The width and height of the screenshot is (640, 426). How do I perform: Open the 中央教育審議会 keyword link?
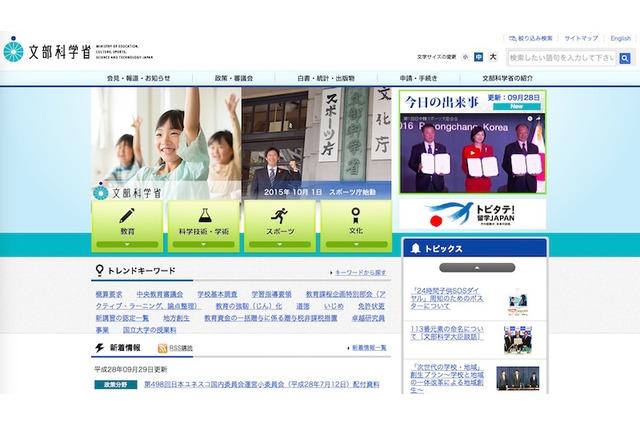pyautogui.click(x=160, y=294)
